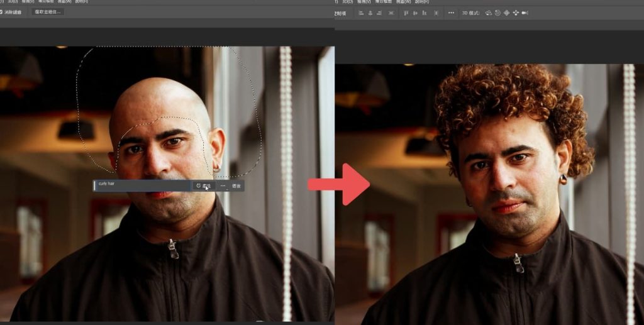
Task: Open the 3D(D) menu in the left window
Action: tap(13, 2)
